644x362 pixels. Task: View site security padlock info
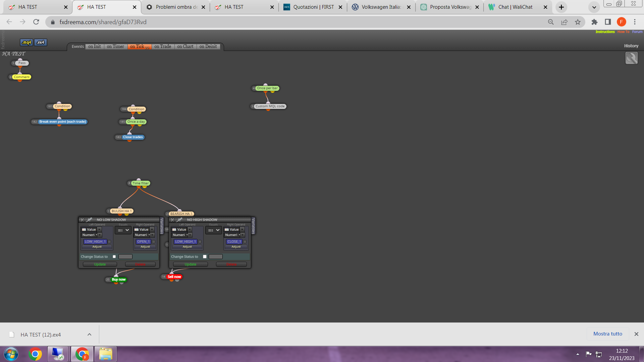pyautogui.click(x=53, y=22)
